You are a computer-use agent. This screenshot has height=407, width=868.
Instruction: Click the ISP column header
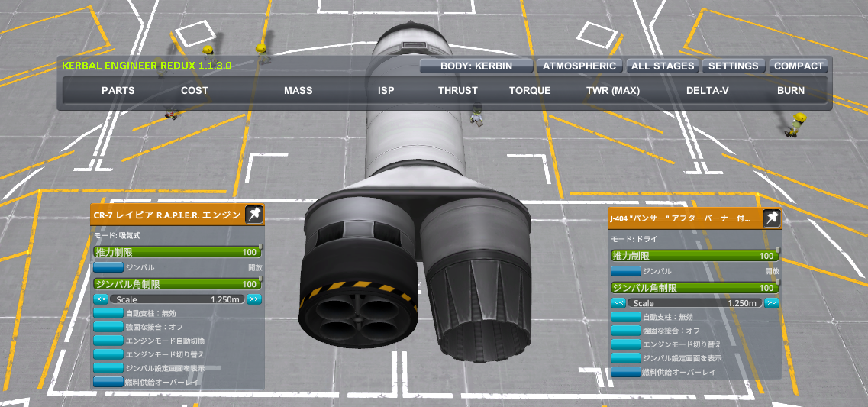coord(386,91)
